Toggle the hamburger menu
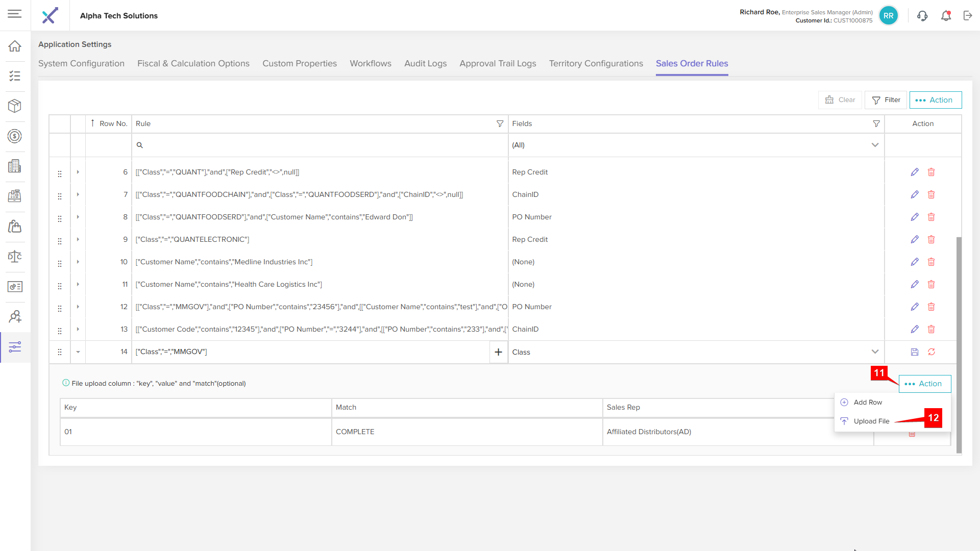 (x=15, y=14)
